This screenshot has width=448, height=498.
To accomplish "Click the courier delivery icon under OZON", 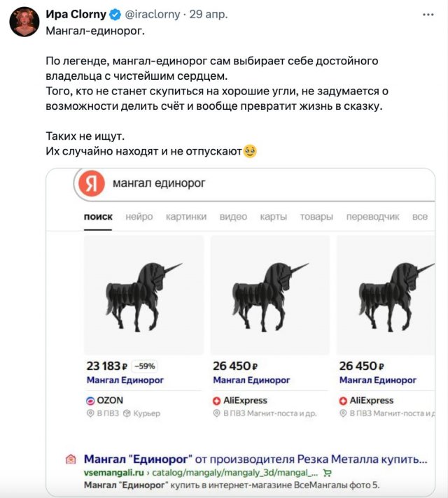I will point(127,413).
